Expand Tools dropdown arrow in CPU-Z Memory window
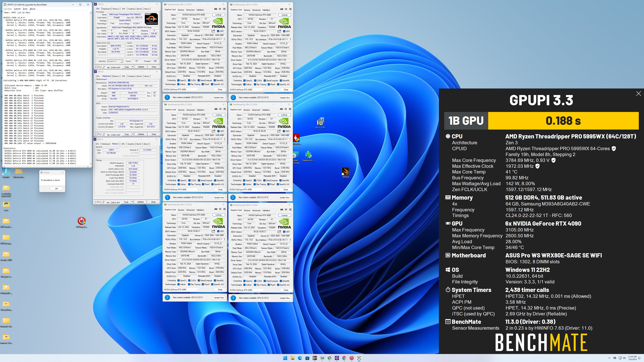644x362 pixels. point(132,202)
